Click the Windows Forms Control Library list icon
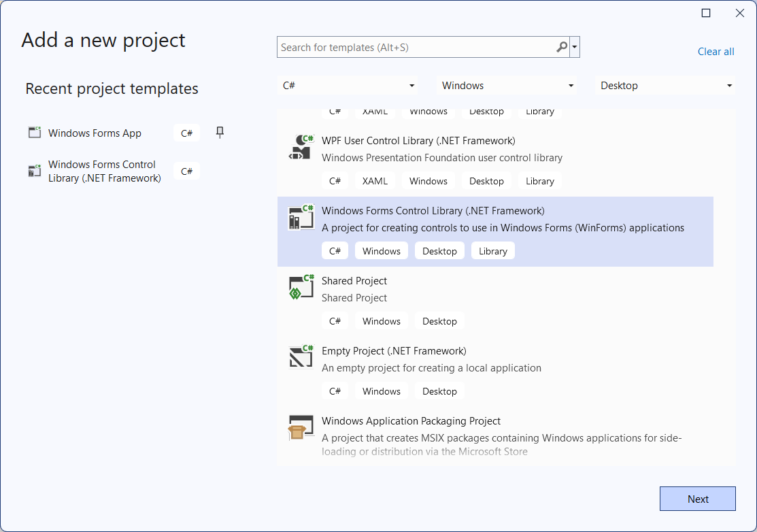Screen dimensions: 757x532 click(301, 217)
